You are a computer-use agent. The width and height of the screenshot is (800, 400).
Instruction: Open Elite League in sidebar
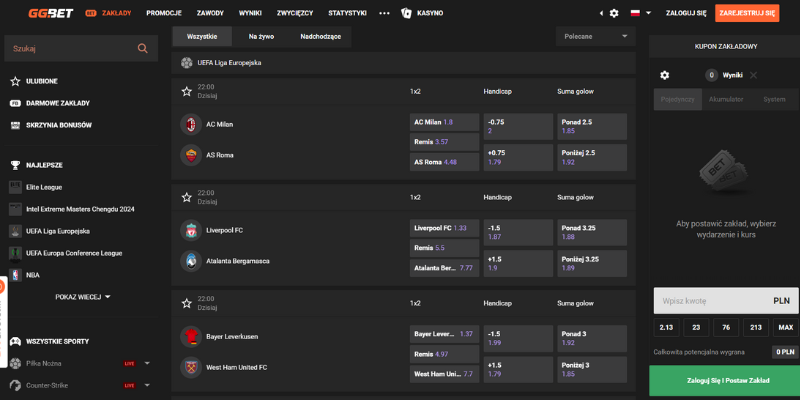[44, 187]
